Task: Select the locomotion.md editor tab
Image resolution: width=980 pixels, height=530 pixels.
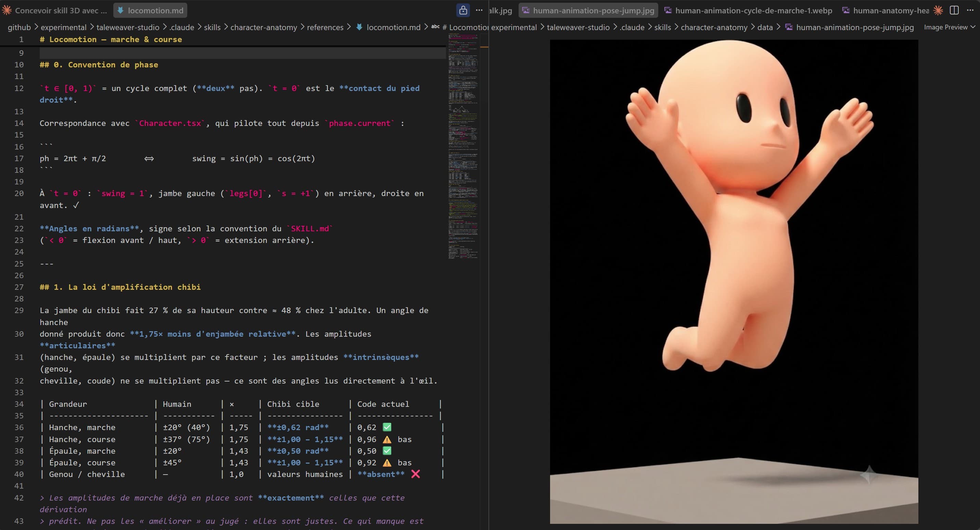Action: 150,10
